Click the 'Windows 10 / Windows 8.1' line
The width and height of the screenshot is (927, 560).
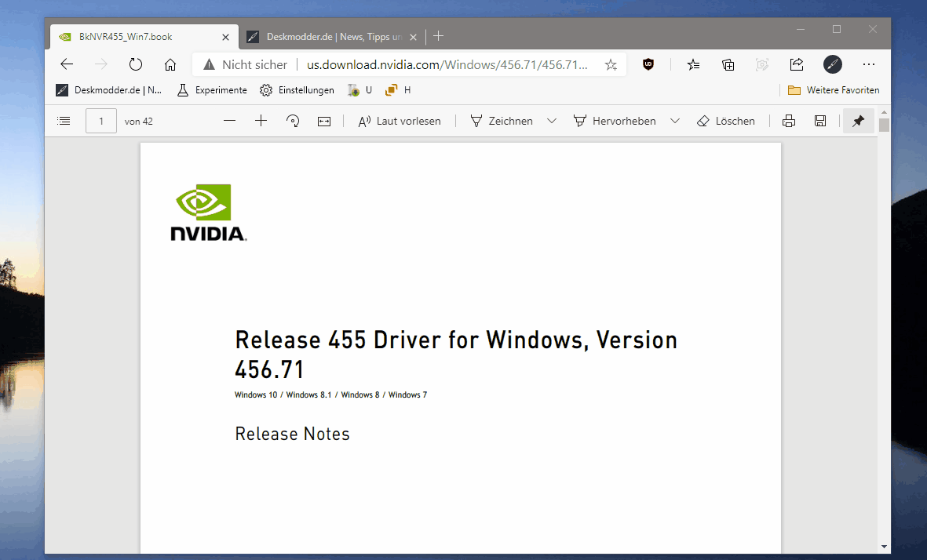pyautogui.click(x=330, y=395)
